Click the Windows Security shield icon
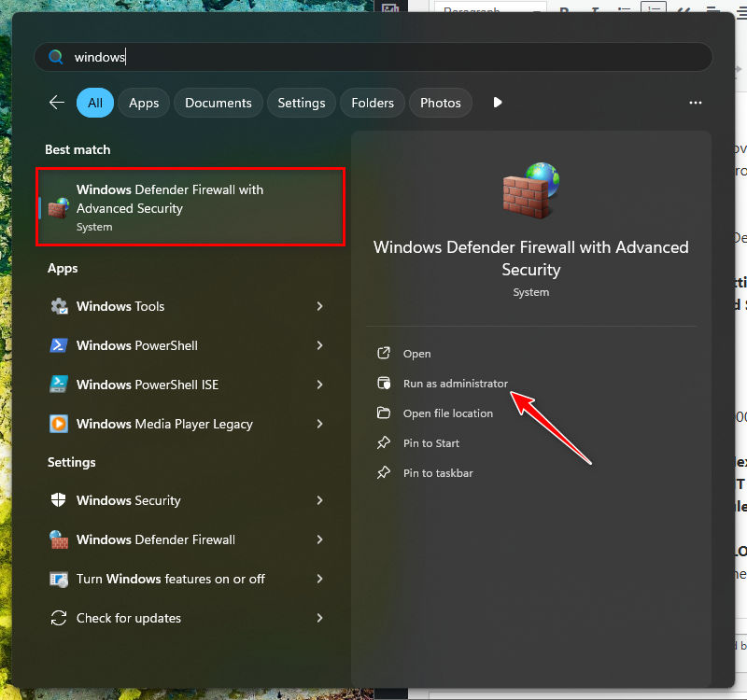This screenshot has width=747, height=700. point(59,500)
